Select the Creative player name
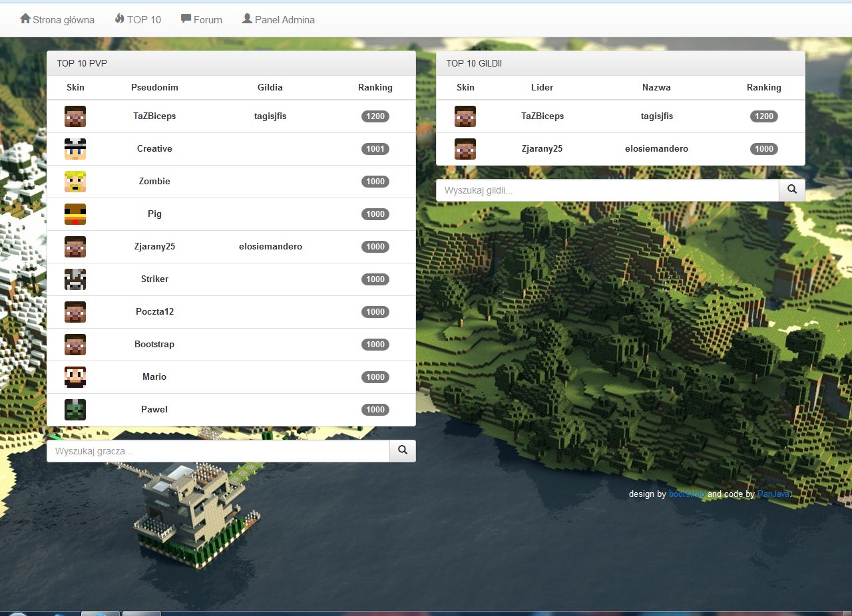 pos(154,148)
